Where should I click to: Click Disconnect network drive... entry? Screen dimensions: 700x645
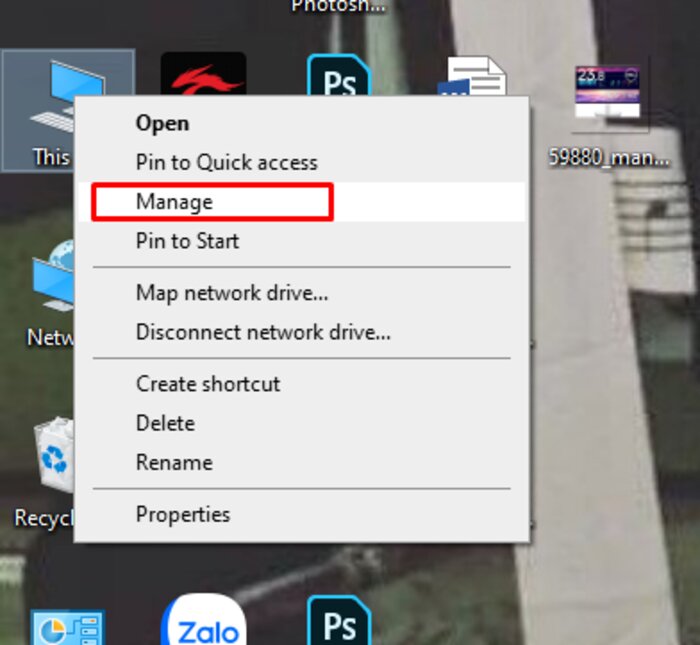click(x=262, y=332)
